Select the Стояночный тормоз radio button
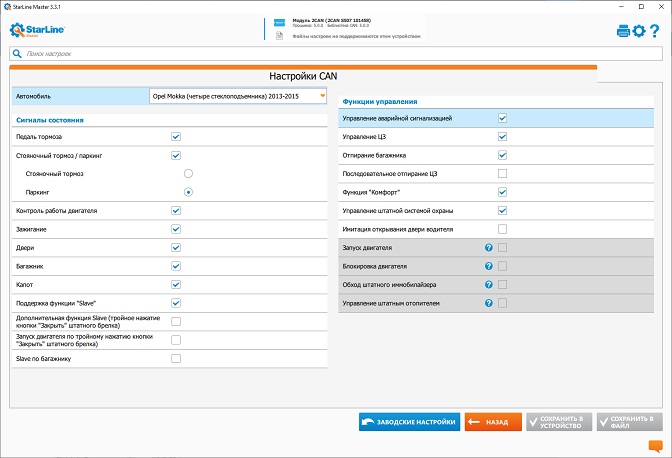Image resolution: width=672 pixels, height=458 pixels. 188,173
